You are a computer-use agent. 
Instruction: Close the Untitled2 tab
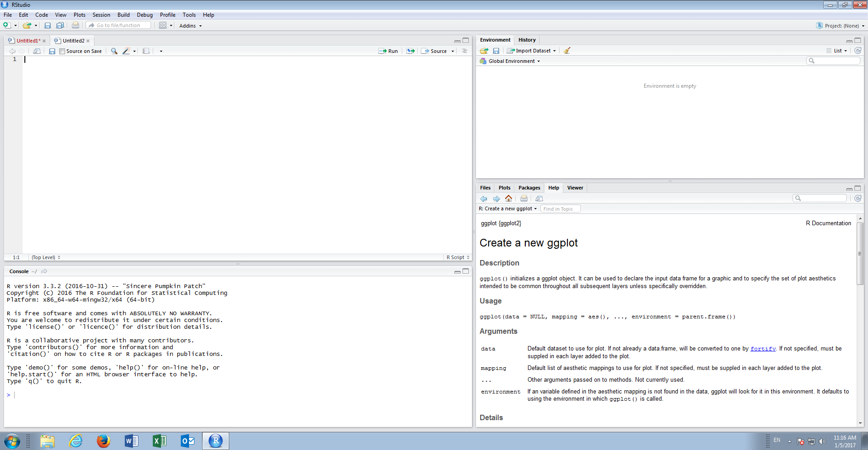(88, 41)
